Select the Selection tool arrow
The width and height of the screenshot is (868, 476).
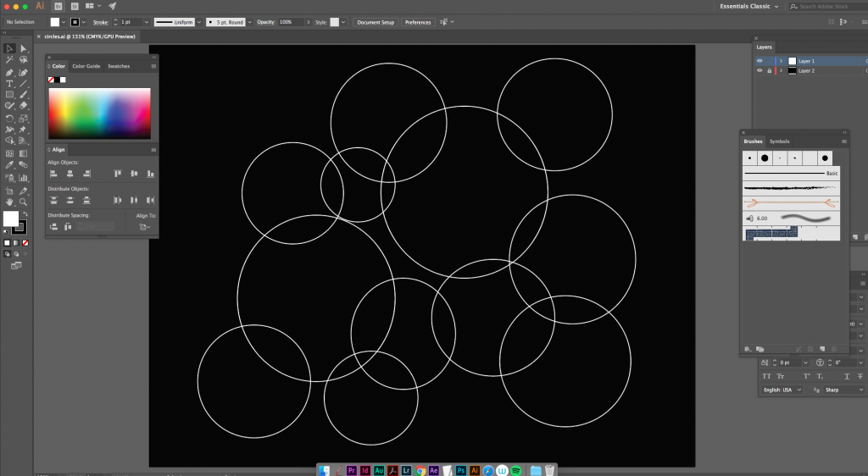click(9, 48)
